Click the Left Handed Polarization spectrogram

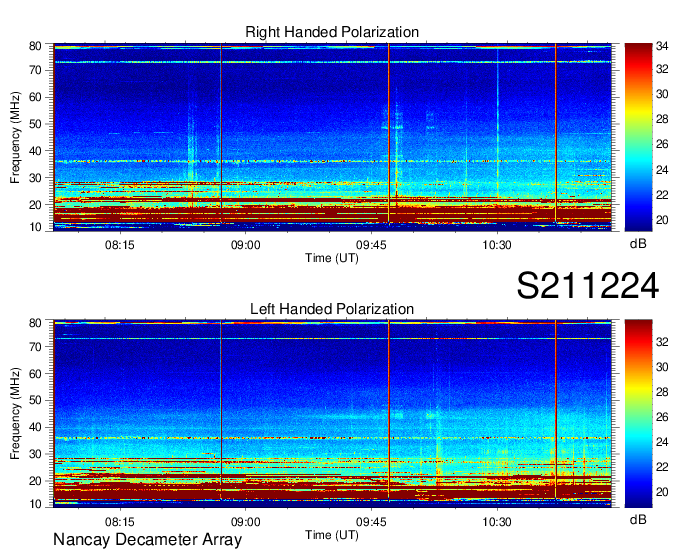(332, 413)
